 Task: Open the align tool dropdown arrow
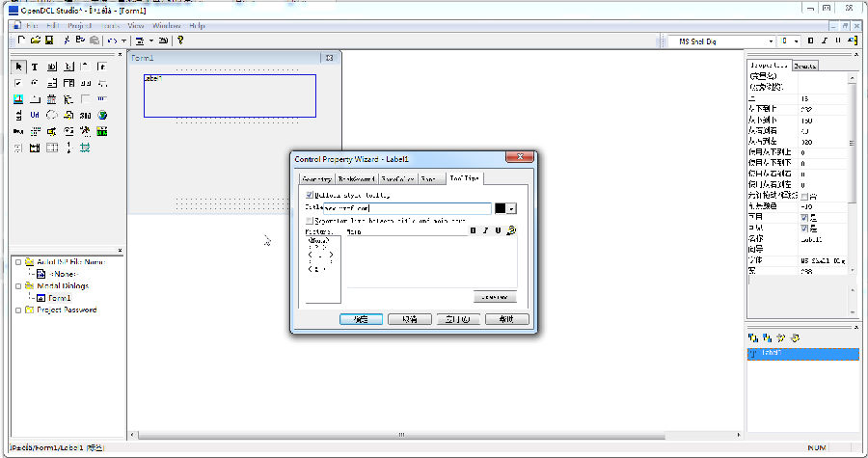click(150, 40)
